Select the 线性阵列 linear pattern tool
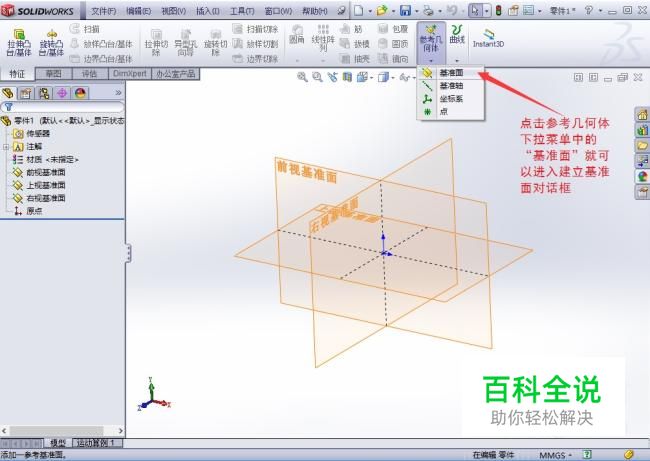Image resolution: width=650 pixels, height=461 pixels. (323, 37)
